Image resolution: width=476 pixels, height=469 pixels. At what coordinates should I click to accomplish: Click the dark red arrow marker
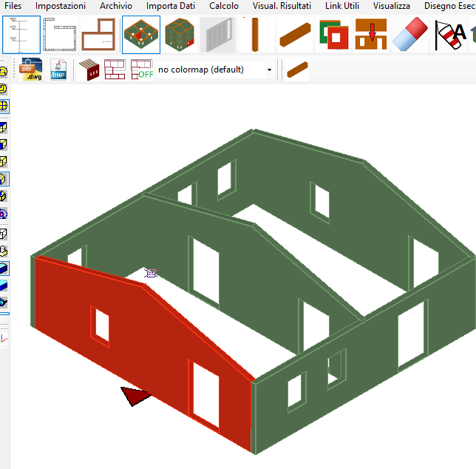tap(135, 396)
